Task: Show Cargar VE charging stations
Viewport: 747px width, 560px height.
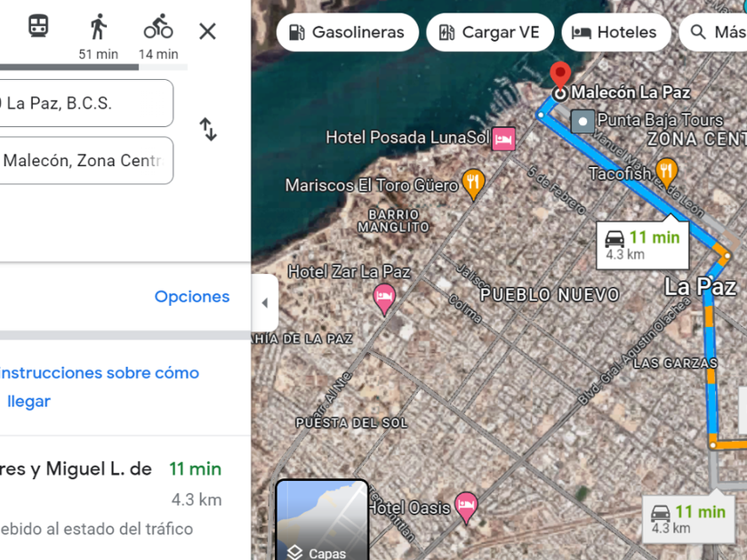Action: click(x=490, y=32)
